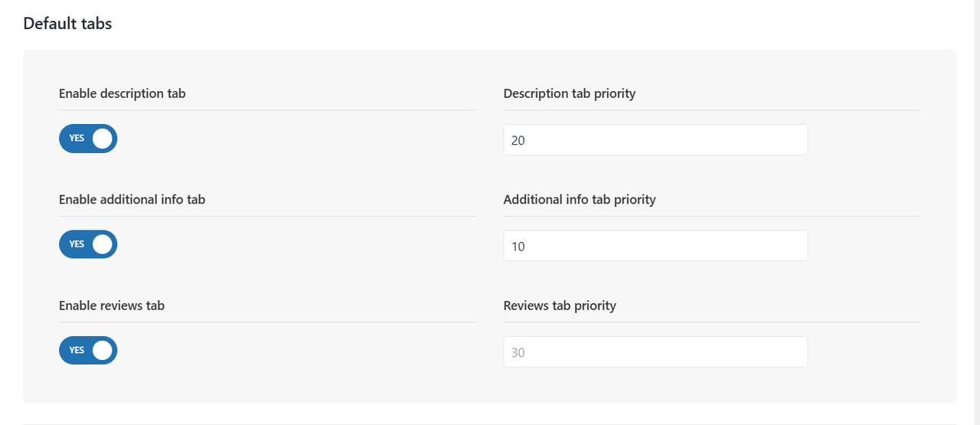Click the Description tab priority input field
Screen dimensions: 980x425
tap(655, 140)
